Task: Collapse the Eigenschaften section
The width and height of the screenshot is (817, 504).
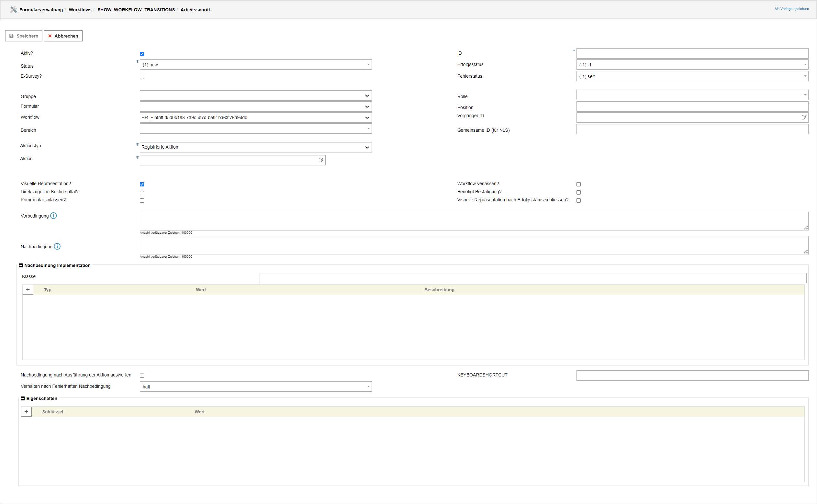Action: coord(23,398)
